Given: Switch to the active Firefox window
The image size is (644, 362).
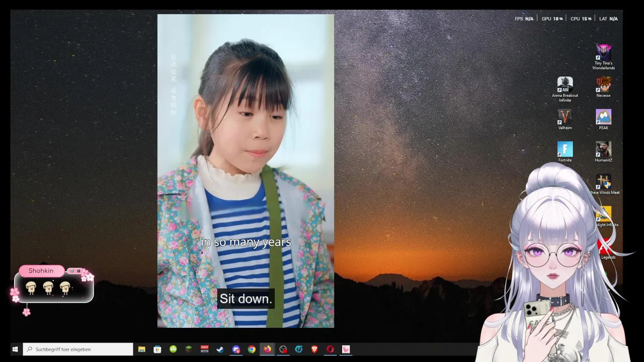Looking at the screenshot, I should click(x=267, y=349).
